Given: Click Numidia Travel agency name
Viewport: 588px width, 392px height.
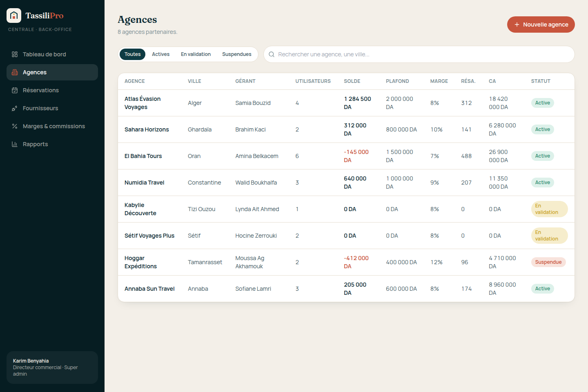Looking at the screenshot, I should pyautogui.click(x=145, y=183).
